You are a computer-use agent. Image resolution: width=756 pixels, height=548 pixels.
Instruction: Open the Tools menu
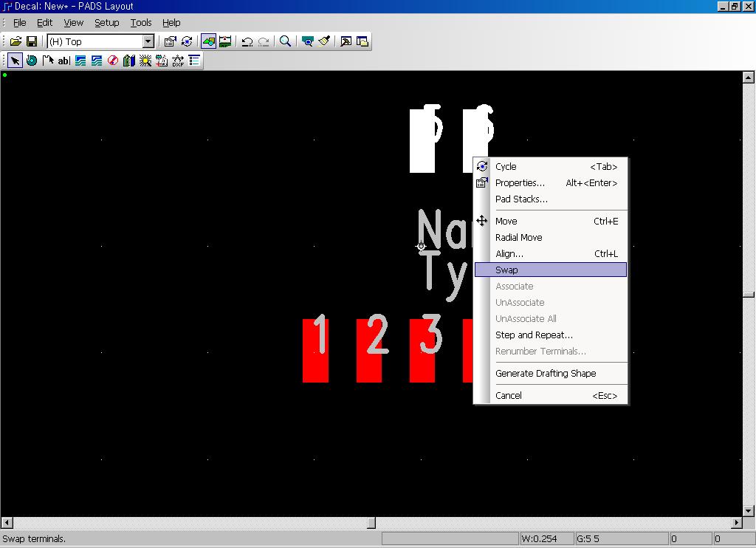[141, 23]
